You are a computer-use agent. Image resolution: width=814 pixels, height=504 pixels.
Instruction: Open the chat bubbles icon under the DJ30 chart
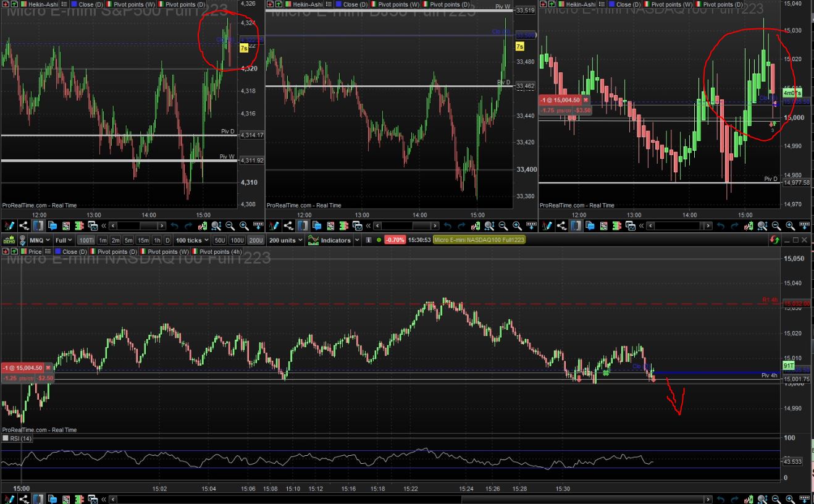317,226
